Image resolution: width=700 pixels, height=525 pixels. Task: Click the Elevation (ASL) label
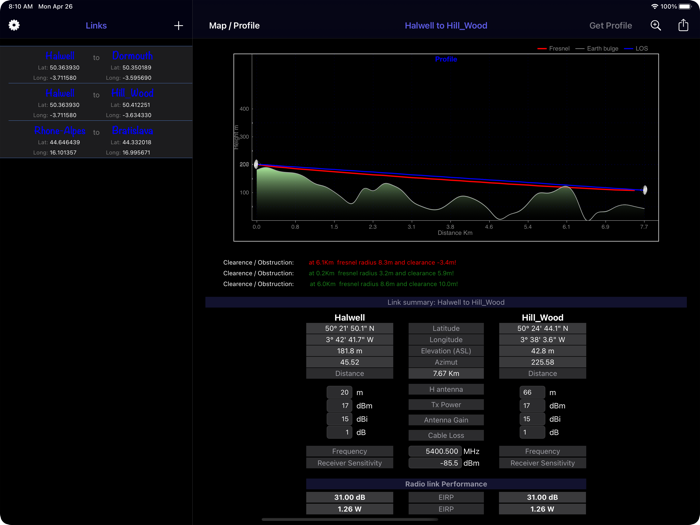coord(446,351)
